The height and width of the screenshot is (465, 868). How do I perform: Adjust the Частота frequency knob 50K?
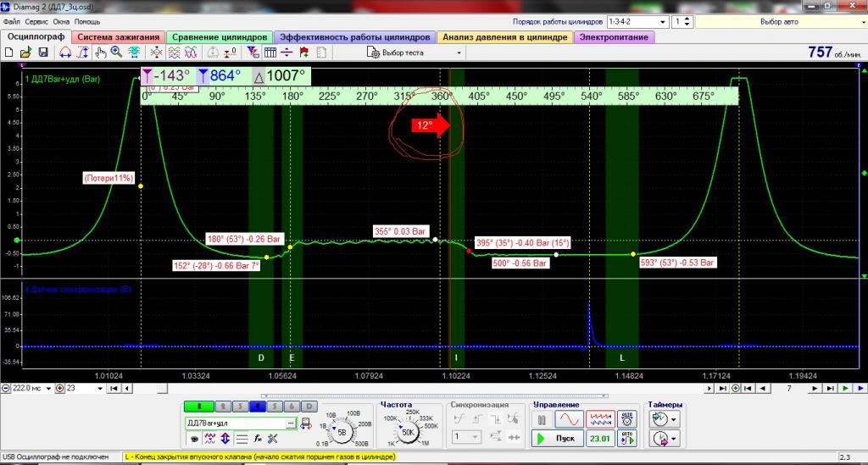tap(408, 432)
